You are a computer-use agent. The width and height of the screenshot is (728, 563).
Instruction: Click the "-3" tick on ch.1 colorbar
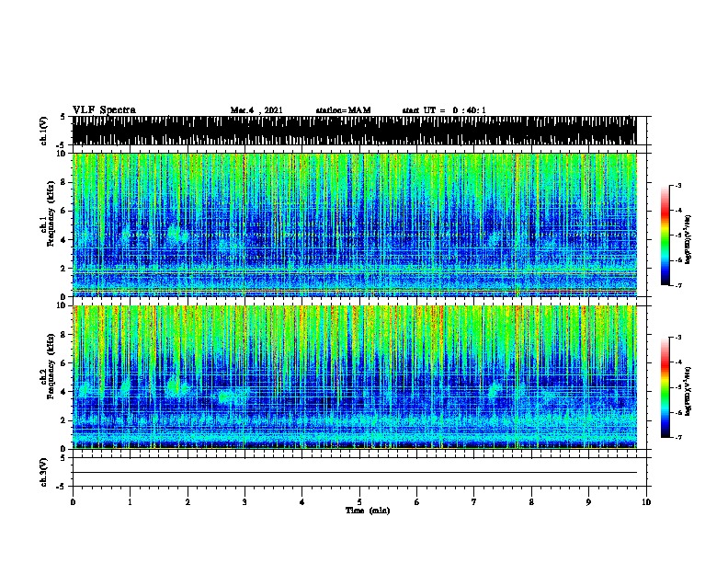point(678,185)
